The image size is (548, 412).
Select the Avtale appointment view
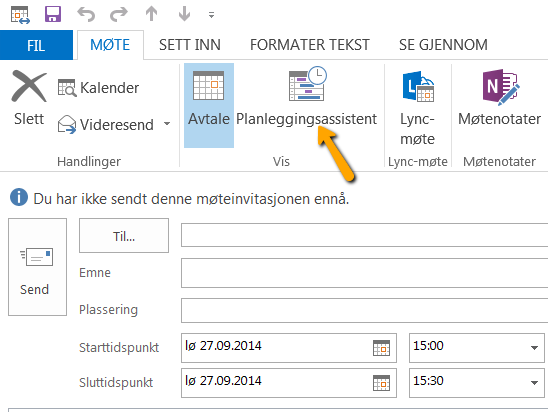(209, 105)
